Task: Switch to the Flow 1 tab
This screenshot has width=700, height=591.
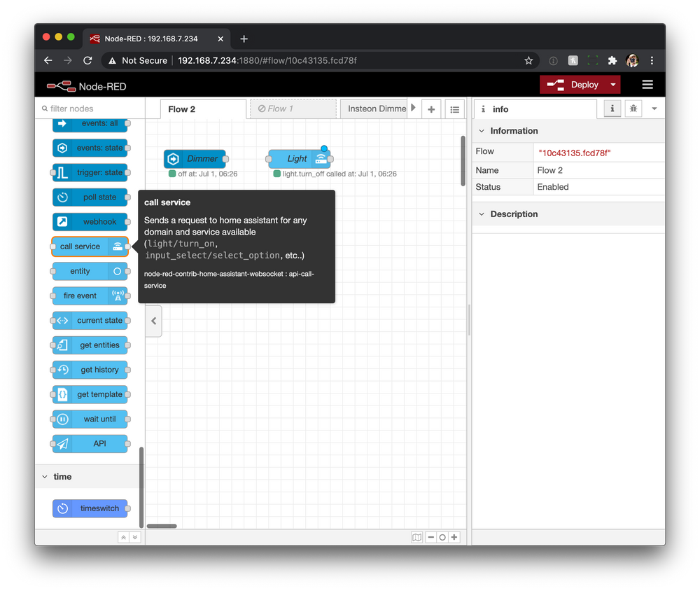Action: (x=293, y=109)
